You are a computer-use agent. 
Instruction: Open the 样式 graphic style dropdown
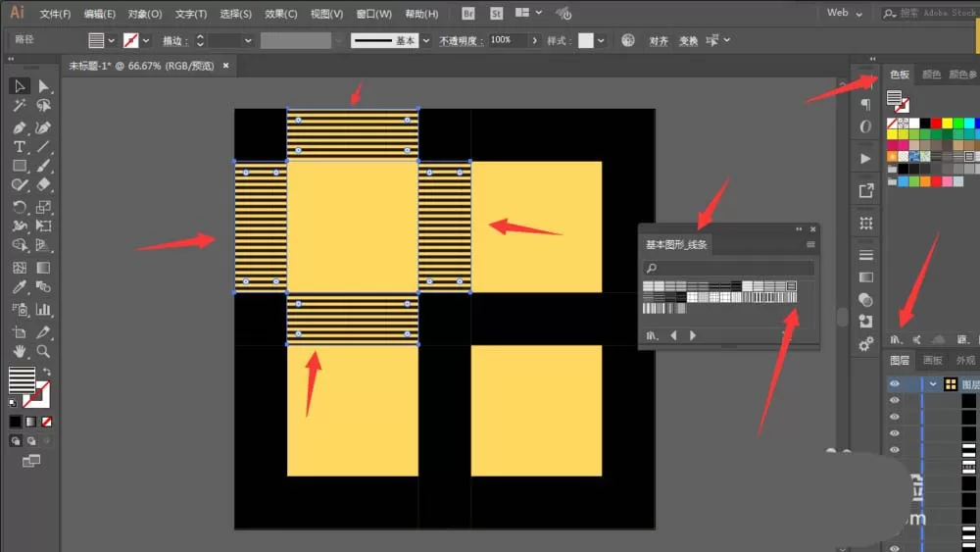tap(601, 40)
